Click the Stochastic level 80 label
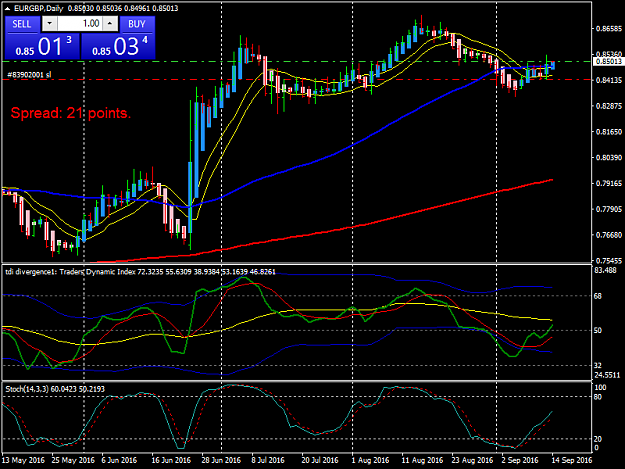The height and width of the screenshot is (469, 625). (598, 397)
